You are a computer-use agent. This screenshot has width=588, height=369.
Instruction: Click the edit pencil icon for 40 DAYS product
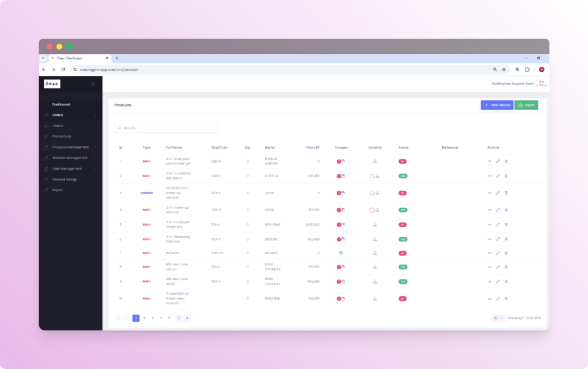[498, 252]
